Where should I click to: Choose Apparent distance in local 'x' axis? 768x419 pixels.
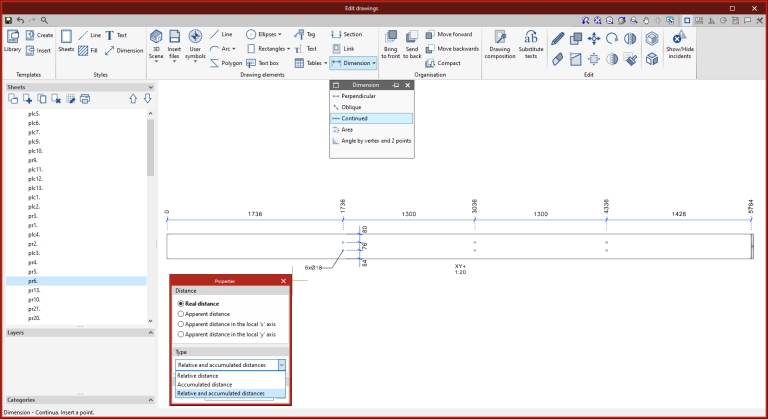pos(227,324)
